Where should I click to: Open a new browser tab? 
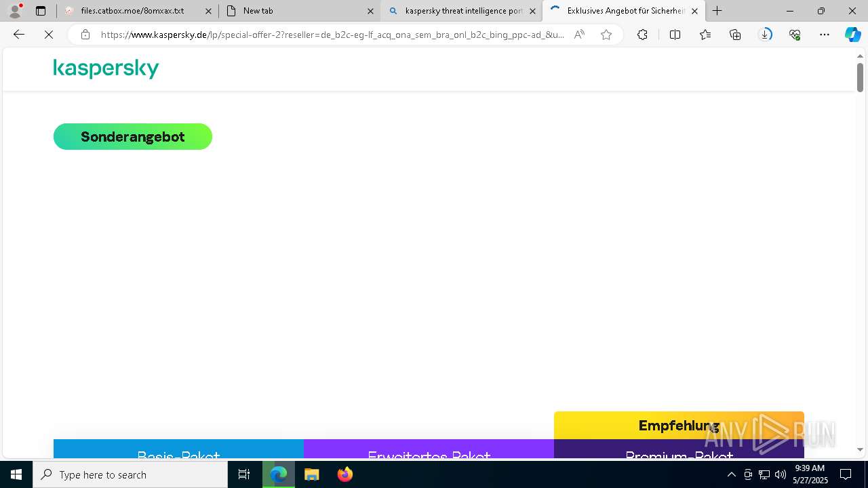(x=717, y=11)
